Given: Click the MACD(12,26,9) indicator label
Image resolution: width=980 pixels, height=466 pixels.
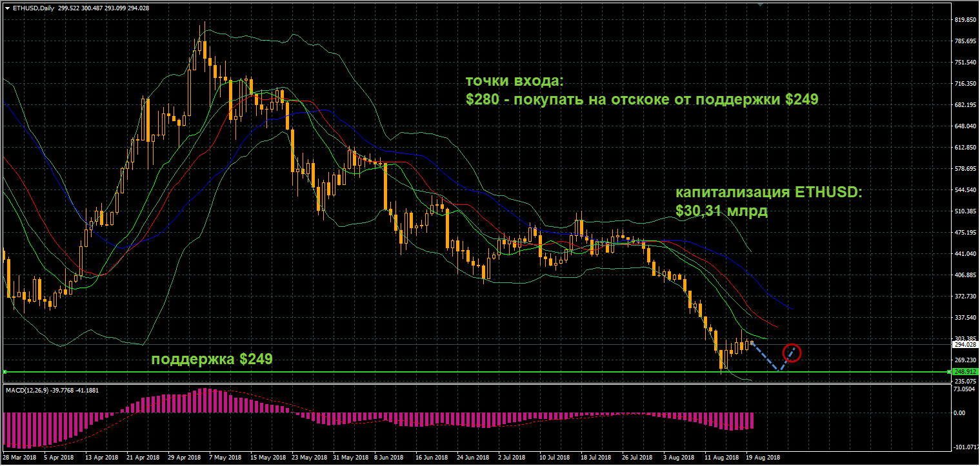Looking at the screenshot, I should point(51,390).
